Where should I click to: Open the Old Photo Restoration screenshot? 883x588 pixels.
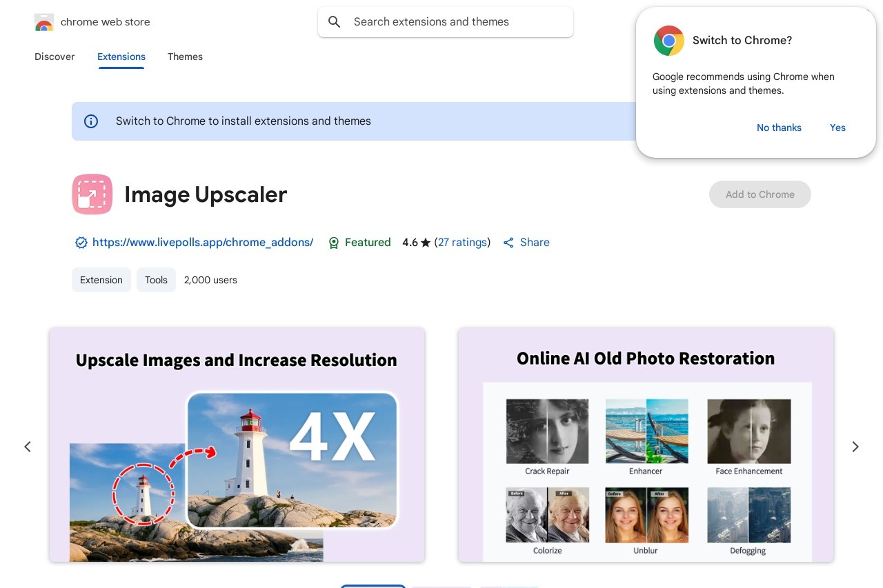(x=646, y=445)
